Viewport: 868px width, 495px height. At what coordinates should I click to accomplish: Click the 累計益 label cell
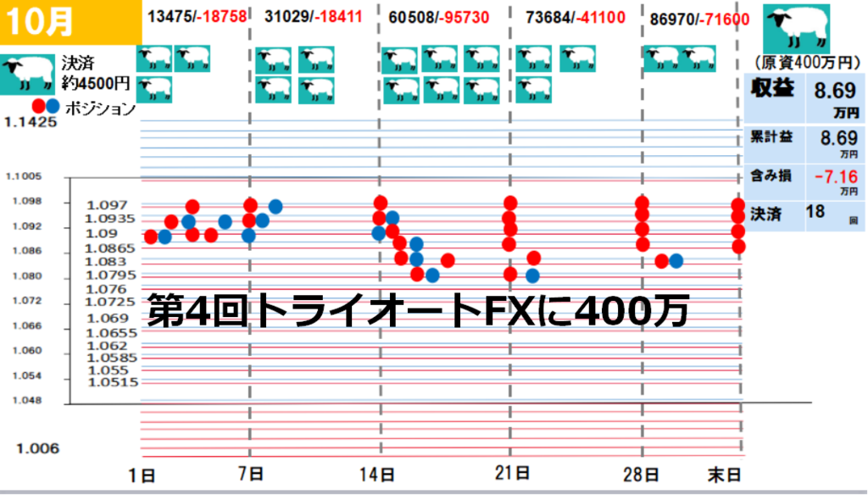pyautogui.click(x=775, y=144)
